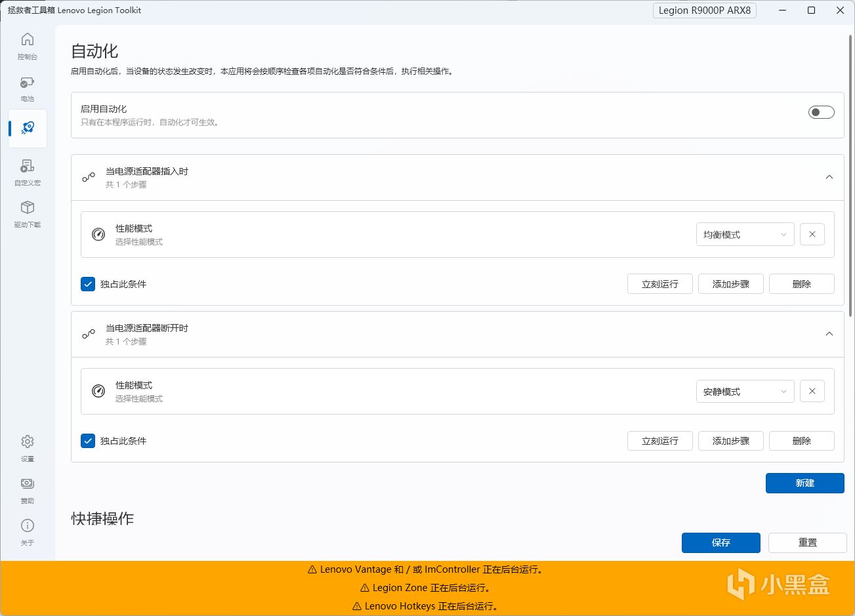Open the 电池 battery page
Screen dimensions: 855x616
tap(28, 88)
